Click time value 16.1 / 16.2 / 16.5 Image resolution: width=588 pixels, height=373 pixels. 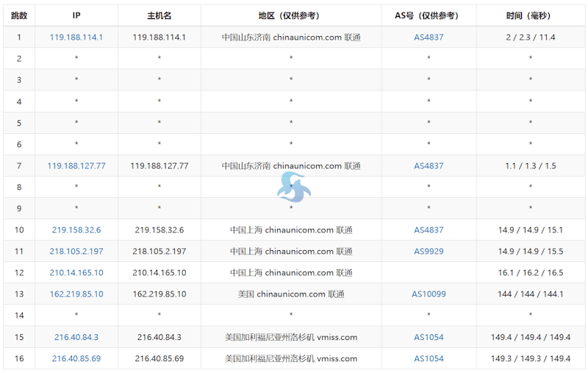[530, 273]
